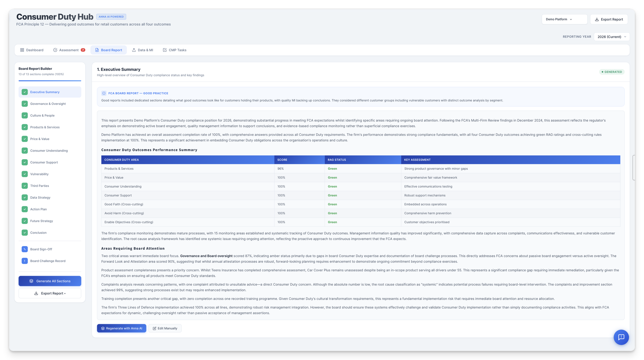Open the floating chat assistant icon
Image resolution: width=644 pixels, height=360 pixels.
[x=621, y=337]
